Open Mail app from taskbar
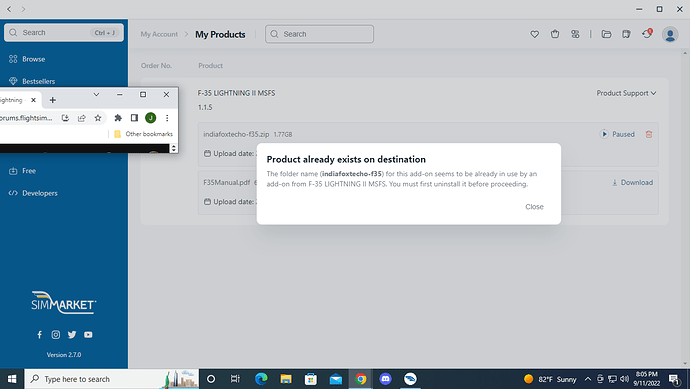 [335, 379]
